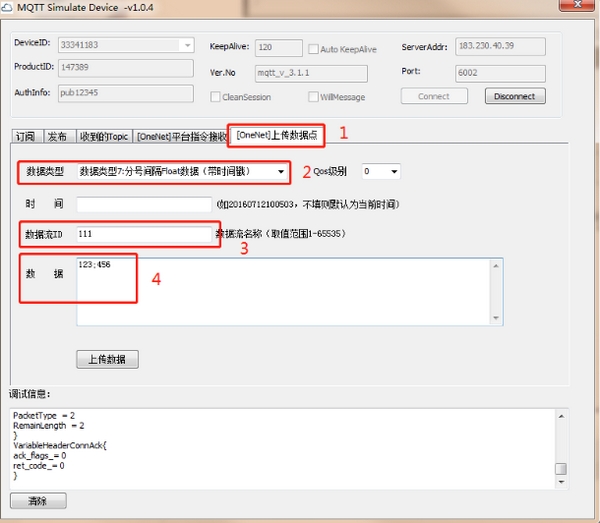Click the Disconnect button
600x523 pixels.
(515, 96)
